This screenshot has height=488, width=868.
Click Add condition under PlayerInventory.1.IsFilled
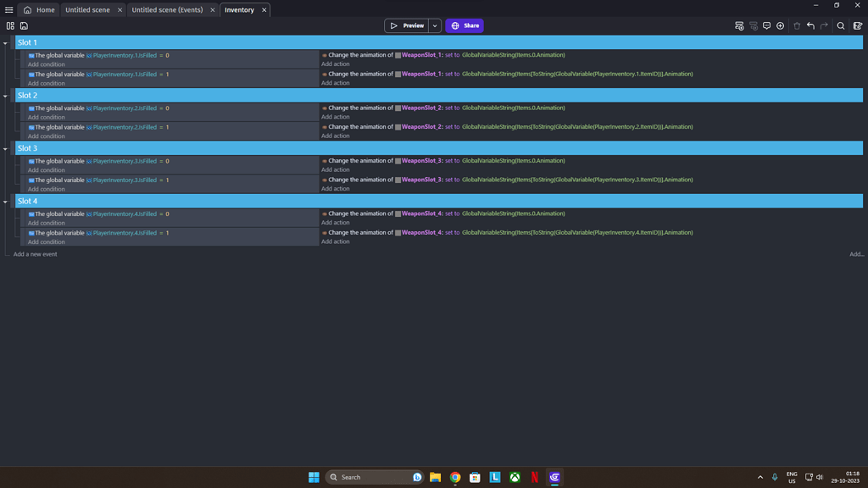pos(47,64)
